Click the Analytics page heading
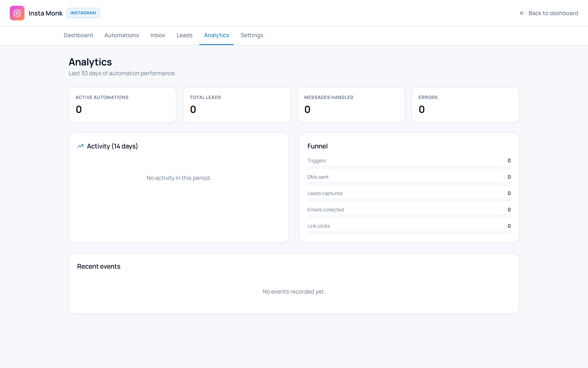The width and height of the screenshot is (588, 368). coord(90,62)
